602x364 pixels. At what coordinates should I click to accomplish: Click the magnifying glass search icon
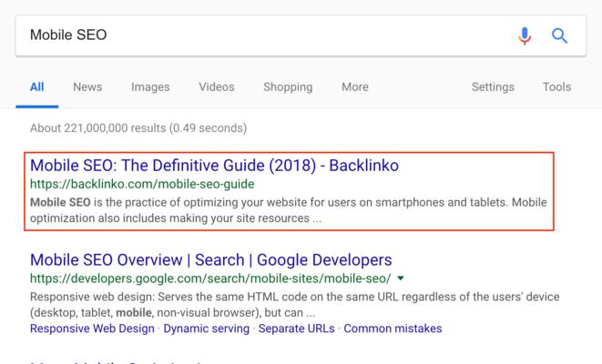(559, 36)
